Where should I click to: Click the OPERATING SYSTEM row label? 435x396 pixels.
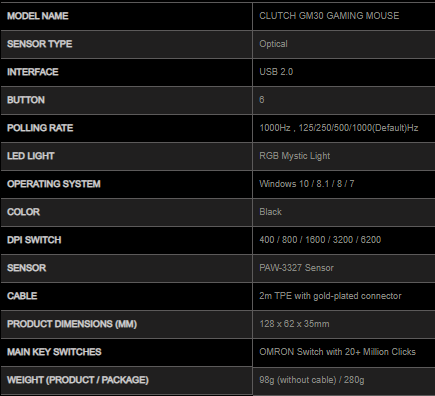54,184
